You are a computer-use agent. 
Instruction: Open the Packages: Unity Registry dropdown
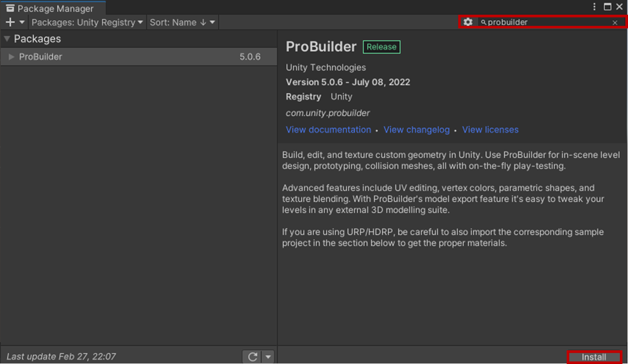click(x=87, y=22)
